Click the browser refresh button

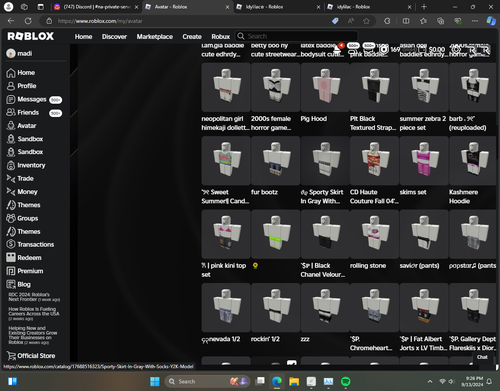[28, 21]
